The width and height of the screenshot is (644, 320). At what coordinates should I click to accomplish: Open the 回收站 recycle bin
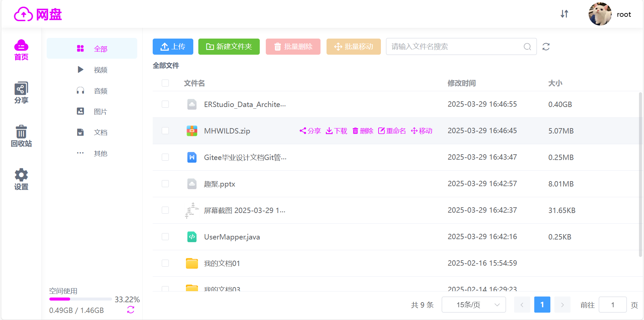21,136
